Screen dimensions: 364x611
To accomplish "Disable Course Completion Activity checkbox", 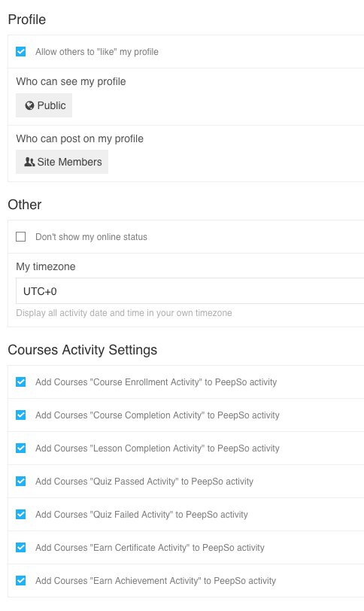I will click(x=20, y=415).
